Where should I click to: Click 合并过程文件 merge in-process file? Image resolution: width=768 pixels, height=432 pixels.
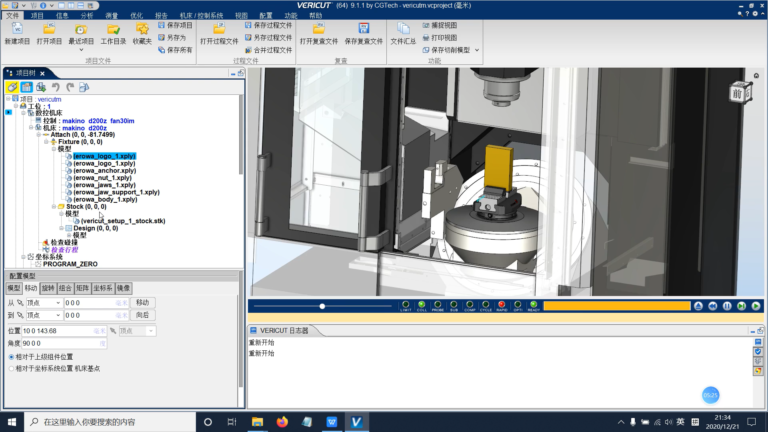268,50
